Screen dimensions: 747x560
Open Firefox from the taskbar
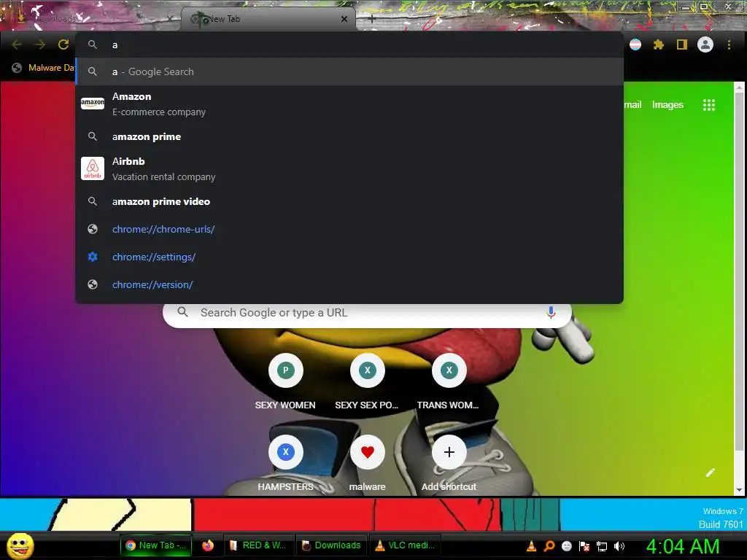pyautogui.click(x=208, y=545)
